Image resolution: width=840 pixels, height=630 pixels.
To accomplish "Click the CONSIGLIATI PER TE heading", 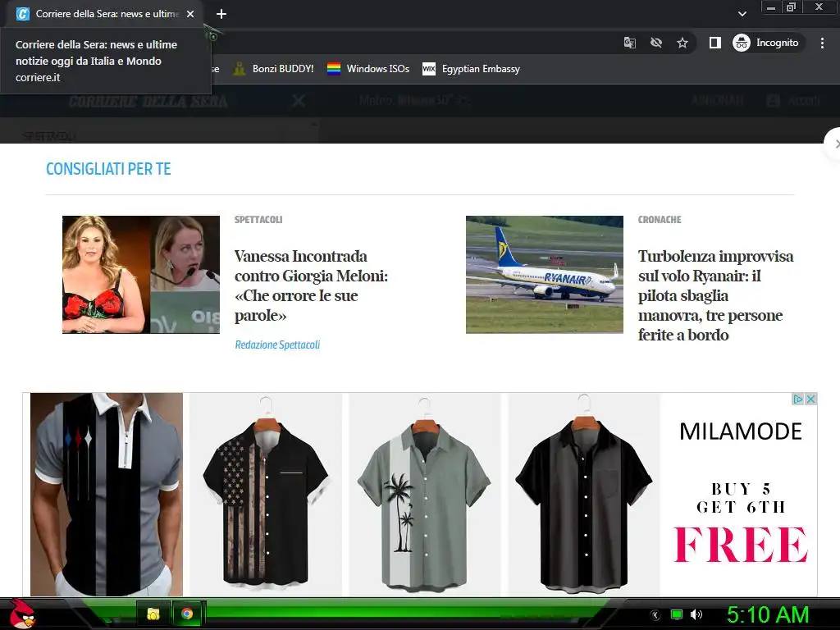I will (108, 169).
